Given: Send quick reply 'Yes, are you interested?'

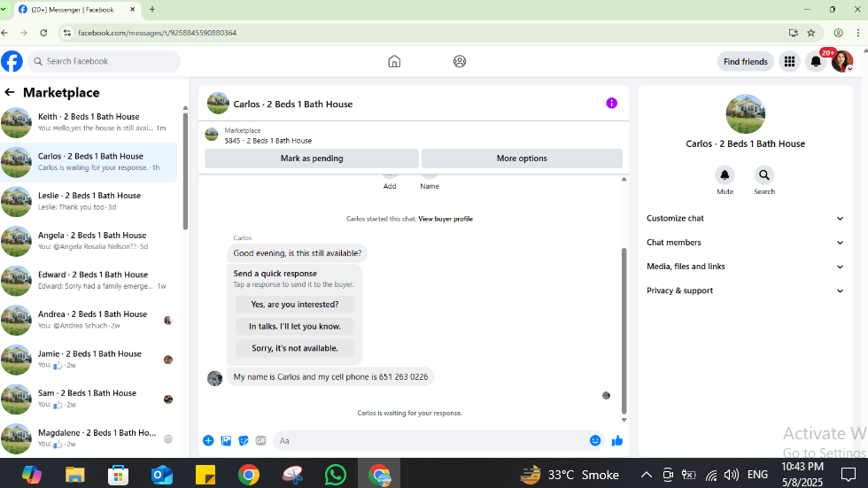Looking at the screenshot, I should pos(294,305).
